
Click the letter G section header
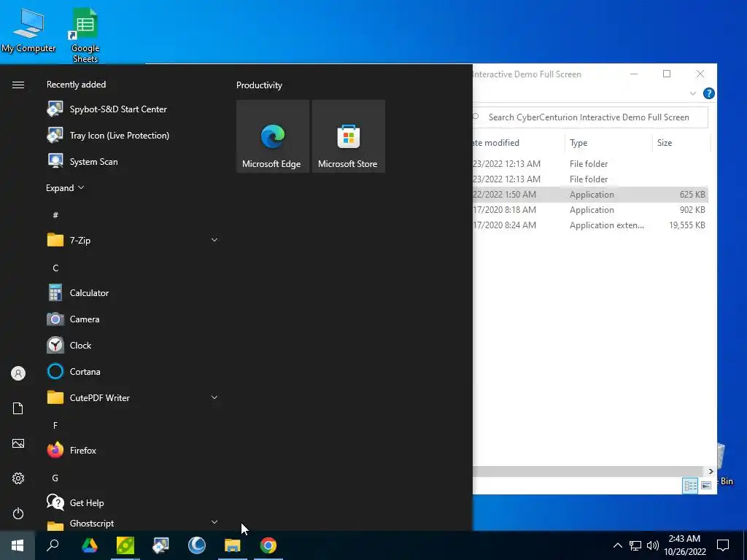pyautogui.click(x=55, y=478)
